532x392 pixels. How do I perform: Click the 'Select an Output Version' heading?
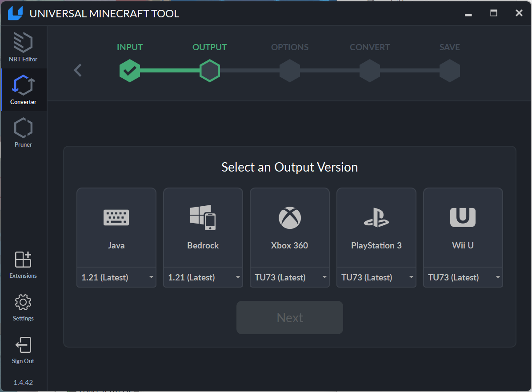tap(290, 167)
